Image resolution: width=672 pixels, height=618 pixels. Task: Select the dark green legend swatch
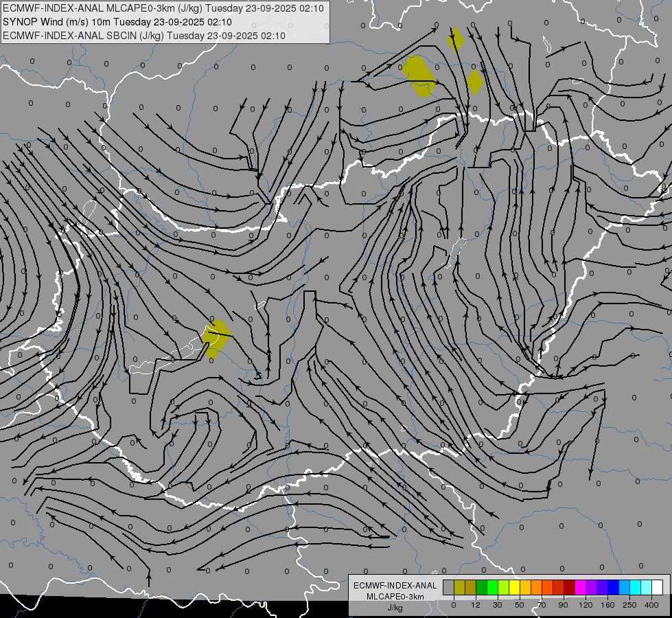(482, 588)
